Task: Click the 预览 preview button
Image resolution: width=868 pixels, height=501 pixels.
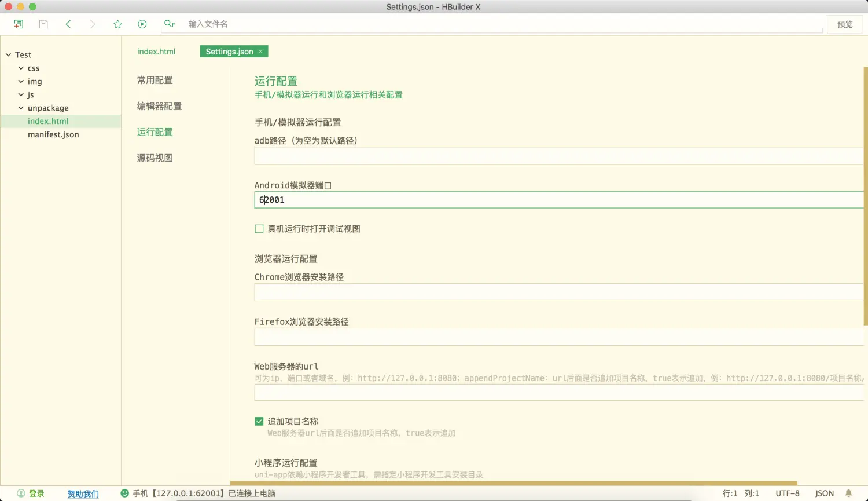Action: point(845,24)
